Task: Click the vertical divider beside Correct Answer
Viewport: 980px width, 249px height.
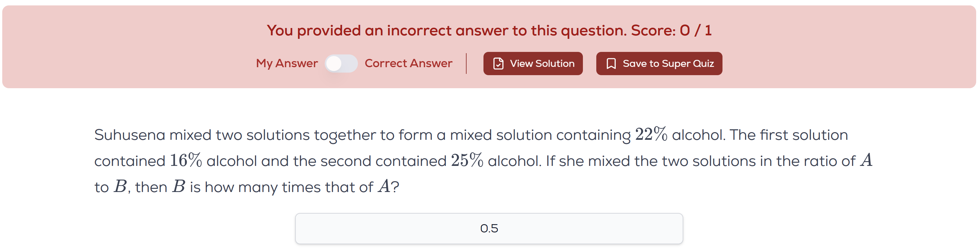Action: tap(466, 63)
